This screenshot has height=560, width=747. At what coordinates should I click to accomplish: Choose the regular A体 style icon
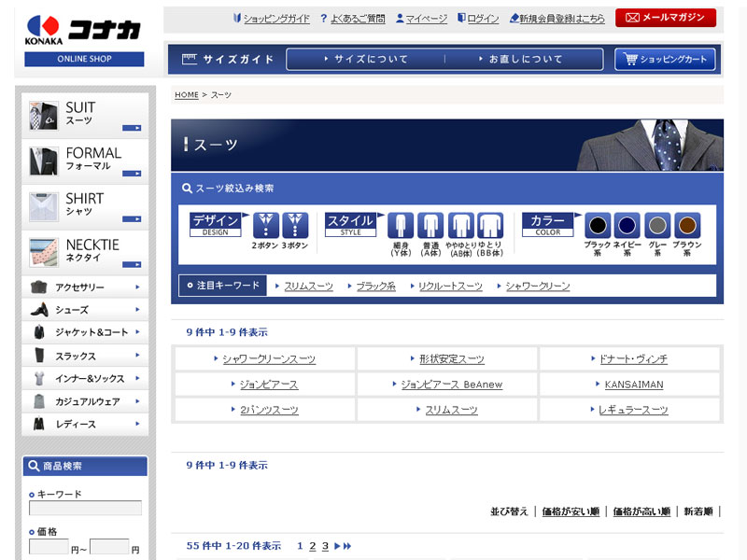(430, 225)
